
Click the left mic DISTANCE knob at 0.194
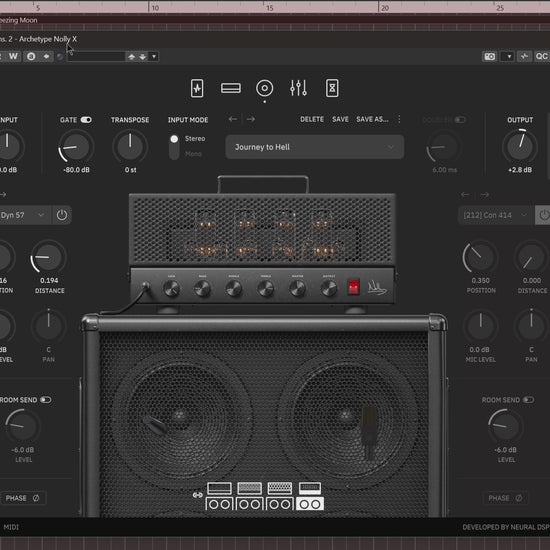click(x=48, y=257)
